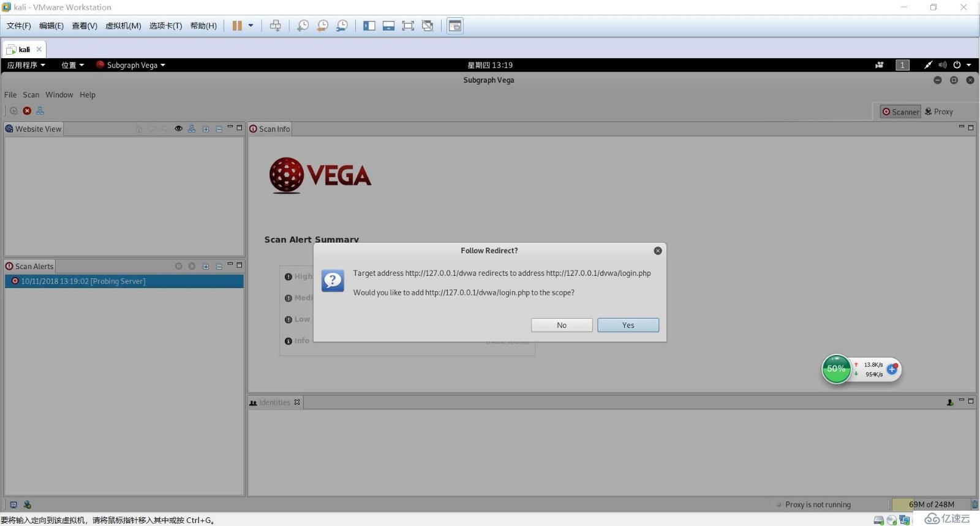Image resolution: width=980 pixels, height=526 pixels.
Task: Open Vega's Help menu
Action: (88, 95)
